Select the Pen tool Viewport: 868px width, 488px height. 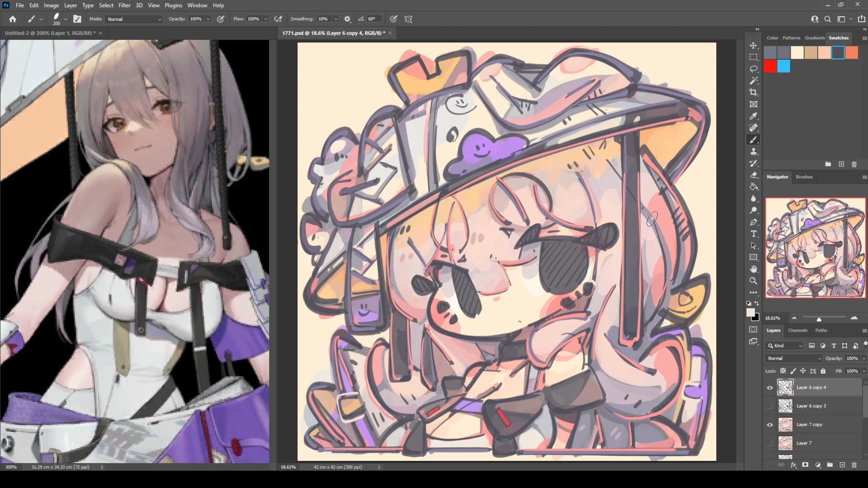753,222
